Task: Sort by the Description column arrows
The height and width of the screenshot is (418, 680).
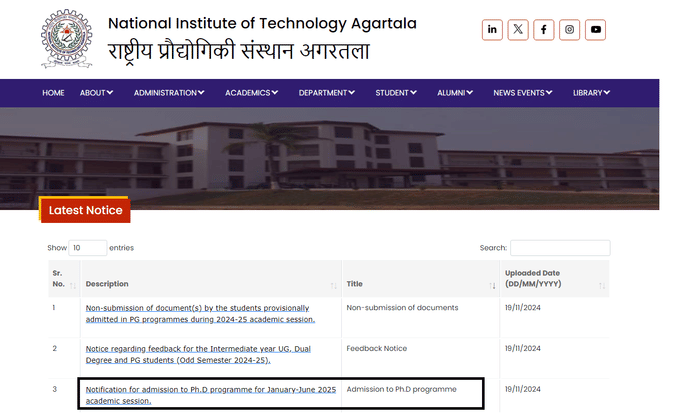Action: [x=333, y=285]
